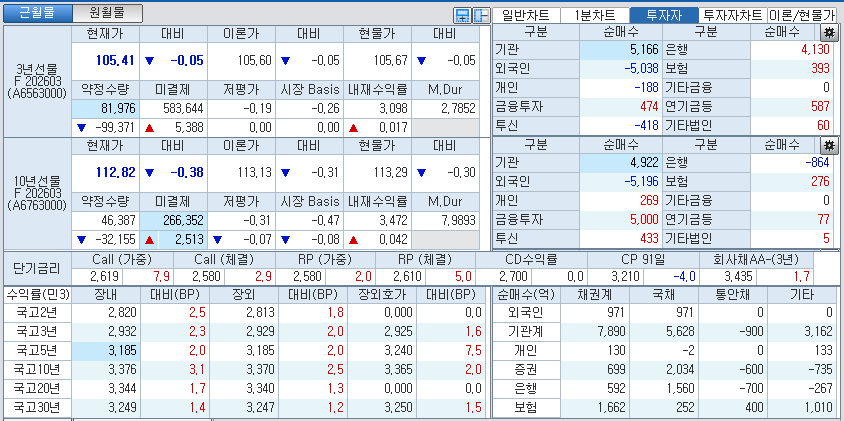
Task: Select 3년선물 open interest 583,644
Action: (x=173, y=109)
